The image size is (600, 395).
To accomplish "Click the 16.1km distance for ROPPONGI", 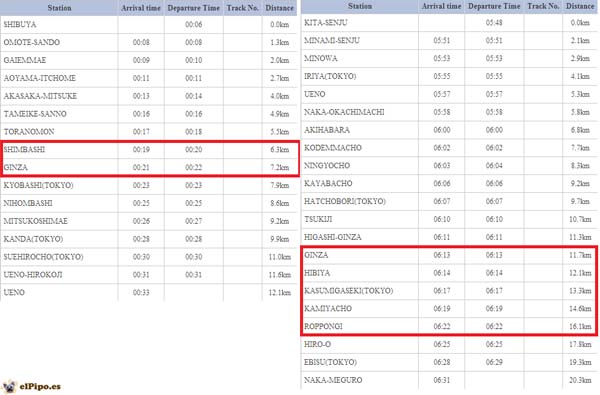I will [x=580, y=326].
